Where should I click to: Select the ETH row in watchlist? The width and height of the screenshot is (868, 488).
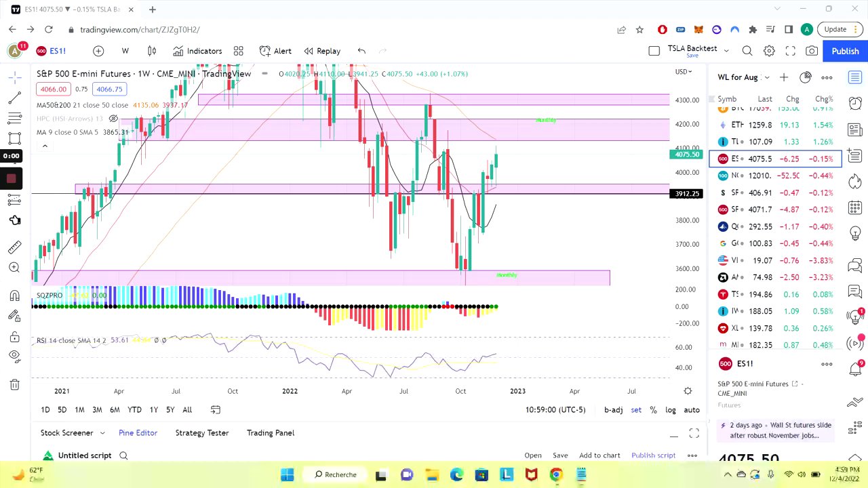pyautogui.click(x=776, y=125)
